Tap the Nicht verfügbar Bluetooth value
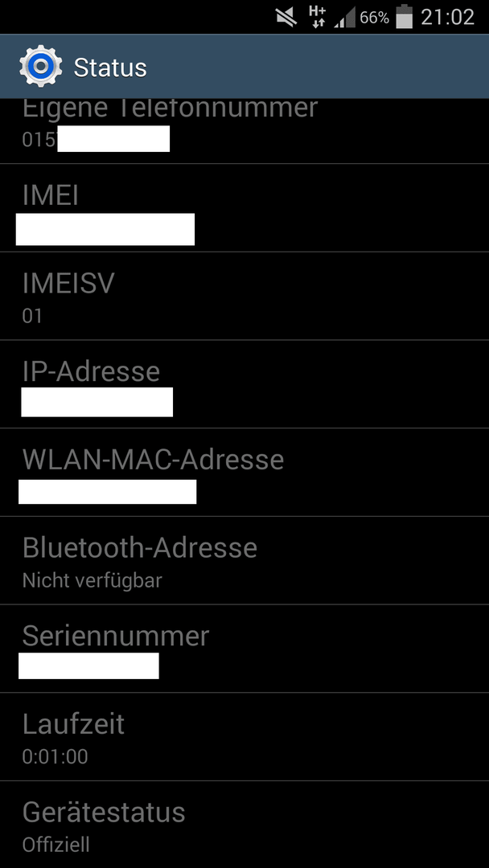Viewport: 489px width, 868px height. pos(92,581)
